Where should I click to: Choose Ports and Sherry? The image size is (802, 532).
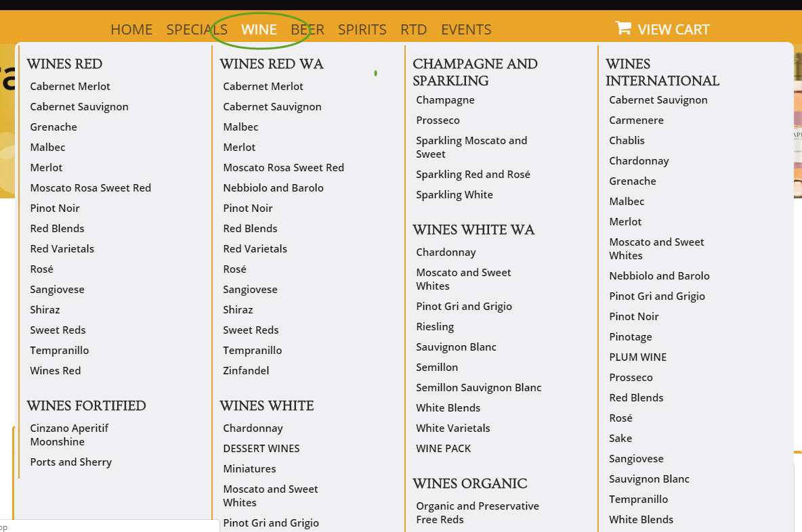point(70,462)
